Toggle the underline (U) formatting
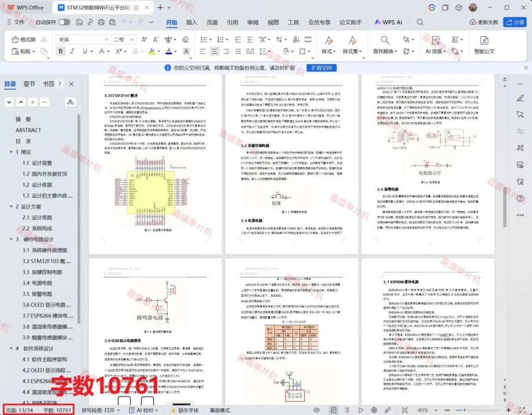532x415 pixels. click(85, 51)
